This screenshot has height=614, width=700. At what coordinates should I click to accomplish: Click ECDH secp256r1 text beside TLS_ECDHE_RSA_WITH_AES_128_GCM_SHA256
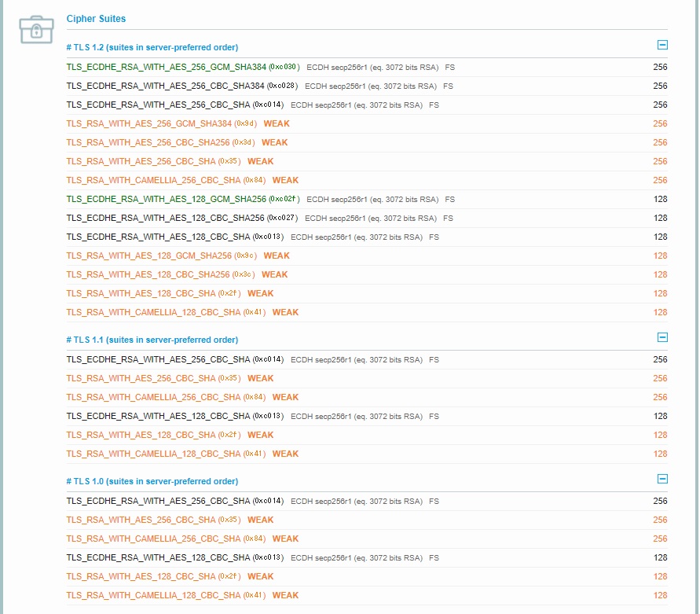(336, 200)
